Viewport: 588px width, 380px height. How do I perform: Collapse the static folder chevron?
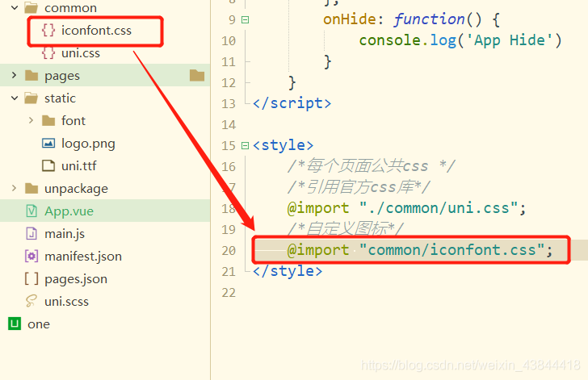(x=15, y=98)
